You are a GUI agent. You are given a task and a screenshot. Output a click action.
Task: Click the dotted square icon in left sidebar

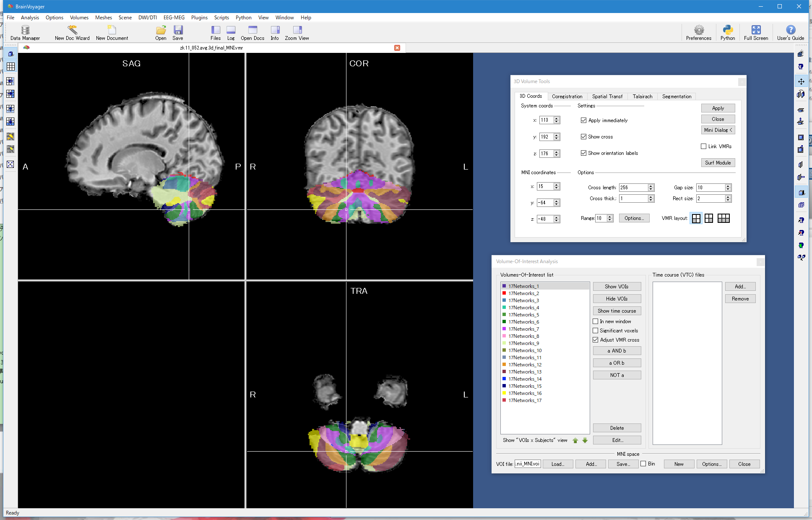coord(10,164)
